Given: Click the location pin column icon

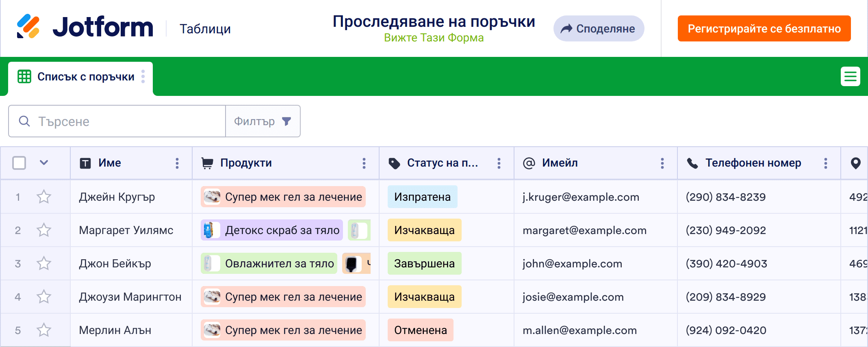Looking at the screenshot, I should (x=855, y=163).
